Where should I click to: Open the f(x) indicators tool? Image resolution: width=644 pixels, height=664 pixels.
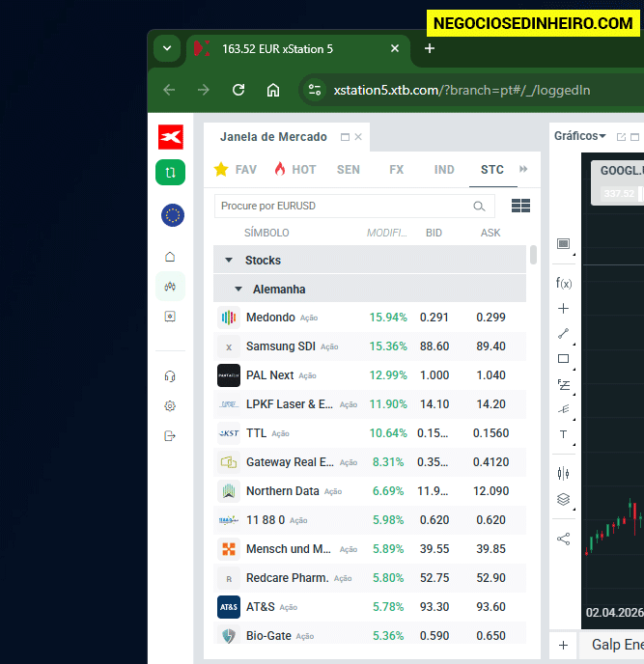tap(564, 283)
